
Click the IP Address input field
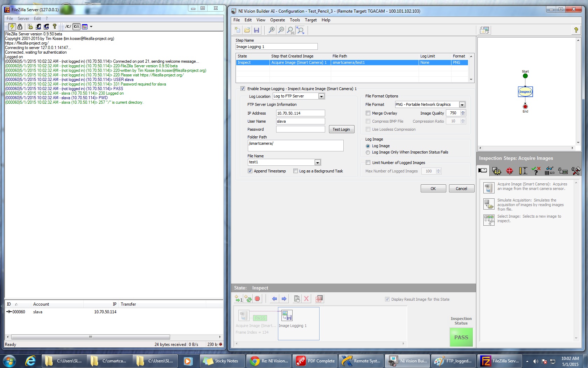pos(300,113)
